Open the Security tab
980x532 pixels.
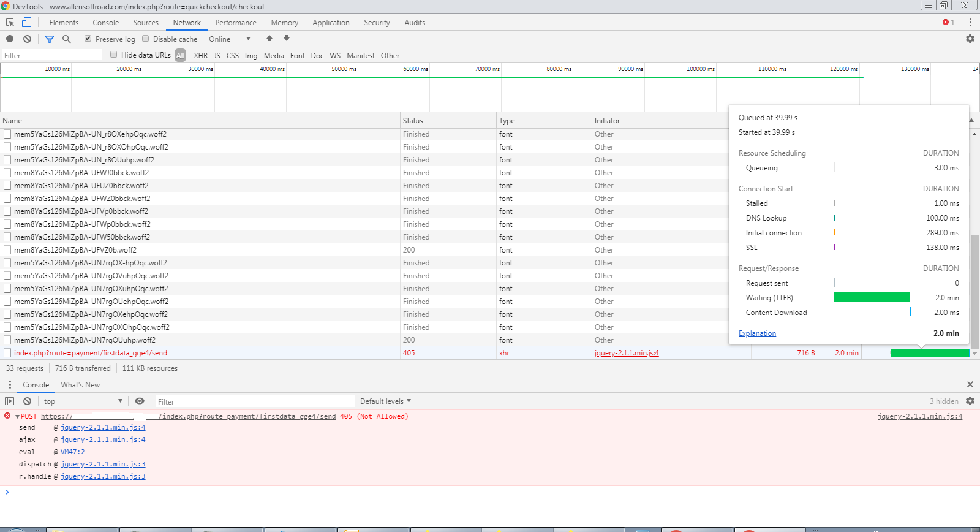pyautogui.click(x=377, y=23)
